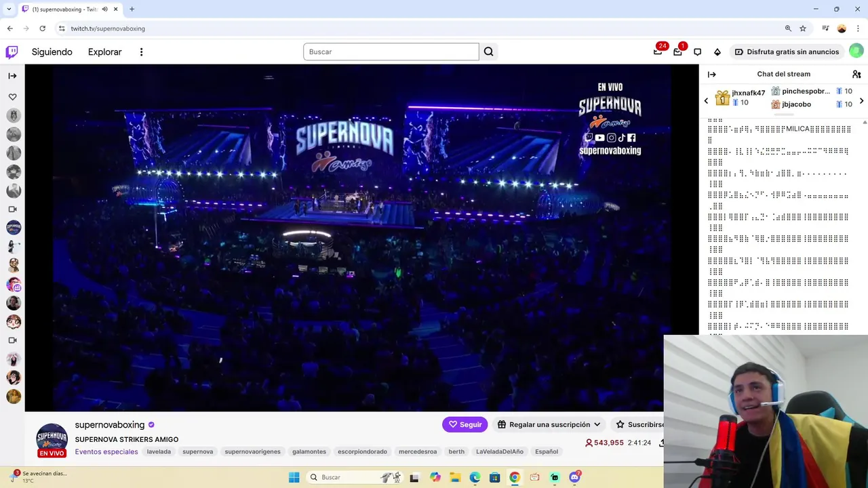Screen dimensions: 868x488
Task: Open the Windows Start menu
Action: (x=294, y=477)
